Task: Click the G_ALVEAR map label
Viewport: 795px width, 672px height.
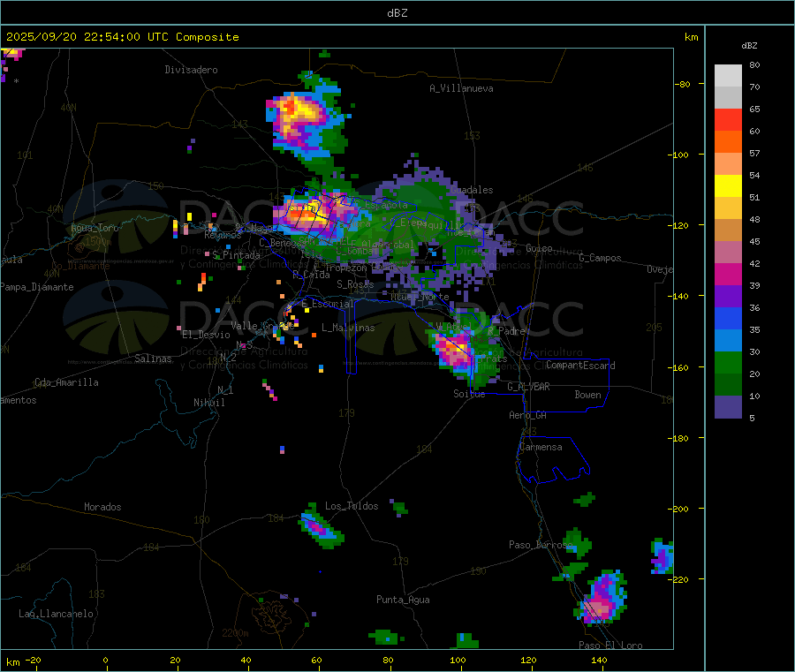Action: tap(529, 387)
